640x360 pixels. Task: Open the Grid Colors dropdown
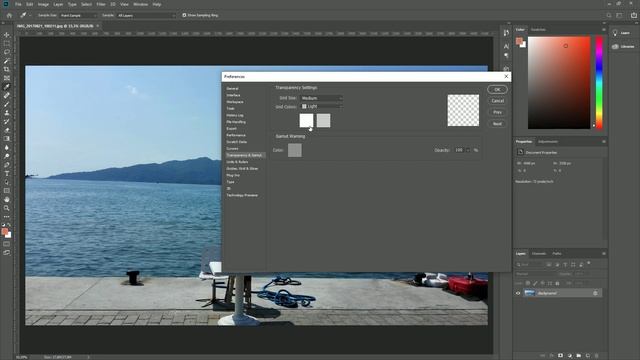tap(322, 106)
